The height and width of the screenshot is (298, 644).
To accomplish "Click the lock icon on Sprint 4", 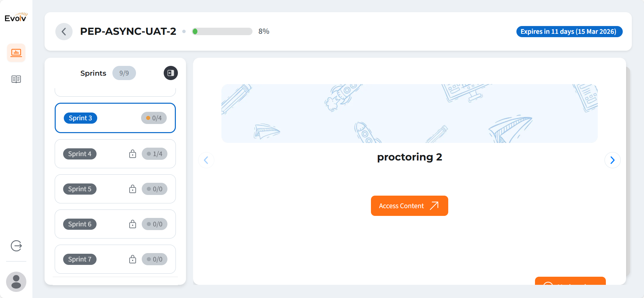I will point(133,154).
